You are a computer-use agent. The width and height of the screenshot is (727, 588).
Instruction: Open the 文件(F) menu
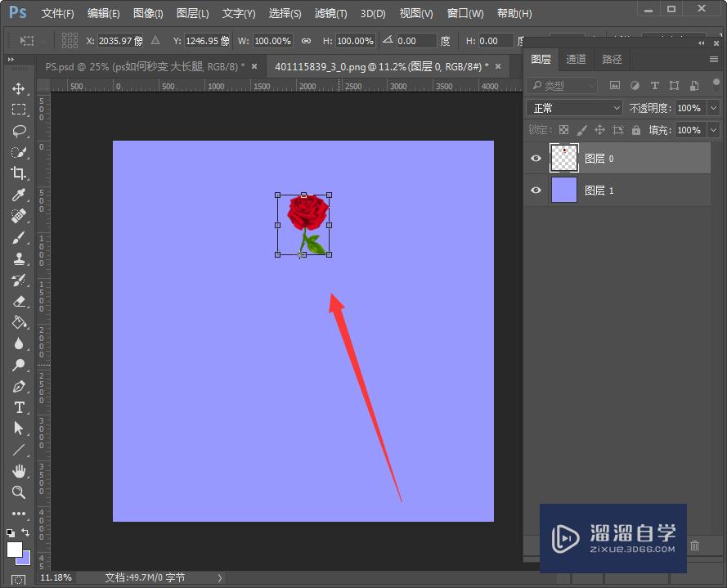point(57,13)
